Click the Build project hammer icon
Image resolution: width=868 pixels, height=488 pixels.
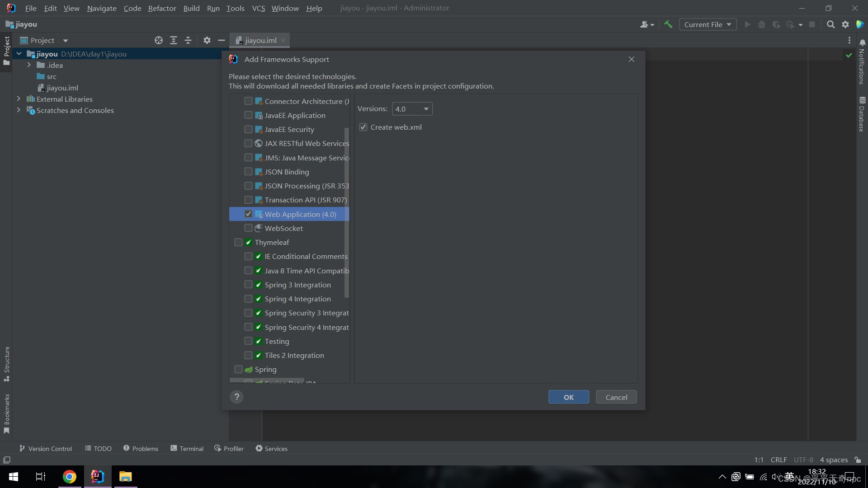[668, 24]
